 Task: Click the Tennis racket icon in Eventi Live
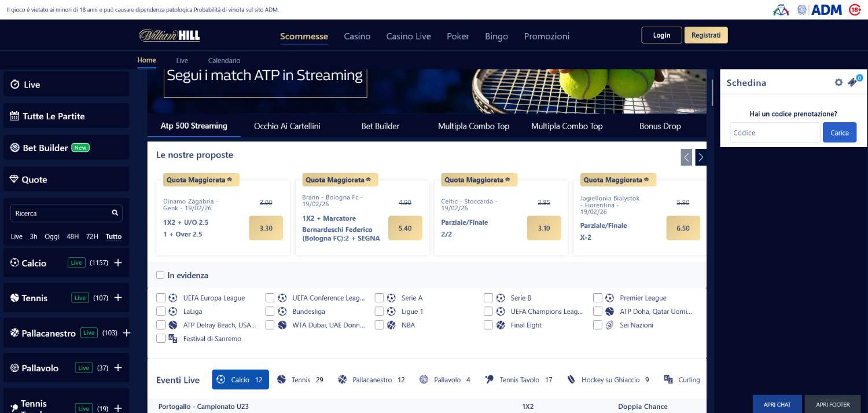[x=282, y=379]
